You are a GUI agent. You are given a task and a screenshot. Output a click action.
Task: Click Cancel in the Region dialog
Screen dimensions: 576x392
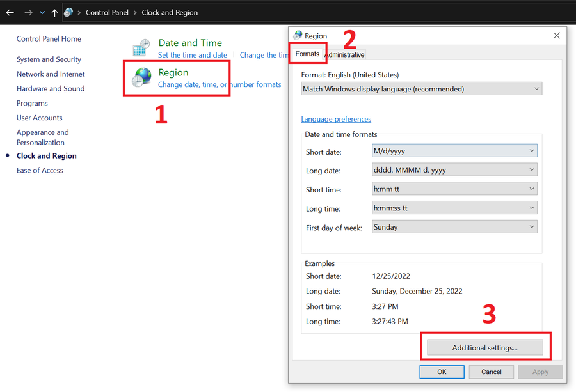491,372
